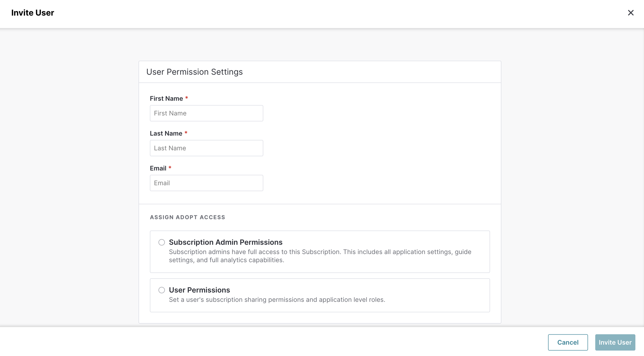Screen dimensions: 644x356
Task: Focus the Email input field
Action: pyautogui.click(x=206, y=183)
